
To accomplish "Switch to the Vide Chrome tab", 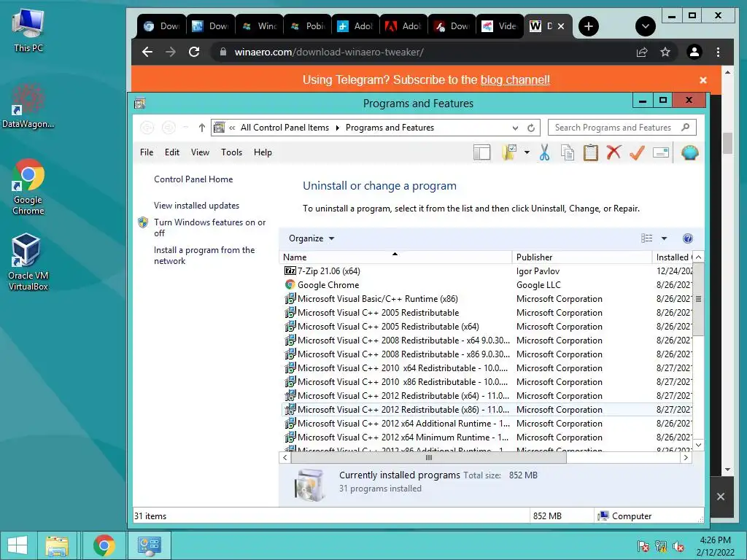I will pos(499,26).
